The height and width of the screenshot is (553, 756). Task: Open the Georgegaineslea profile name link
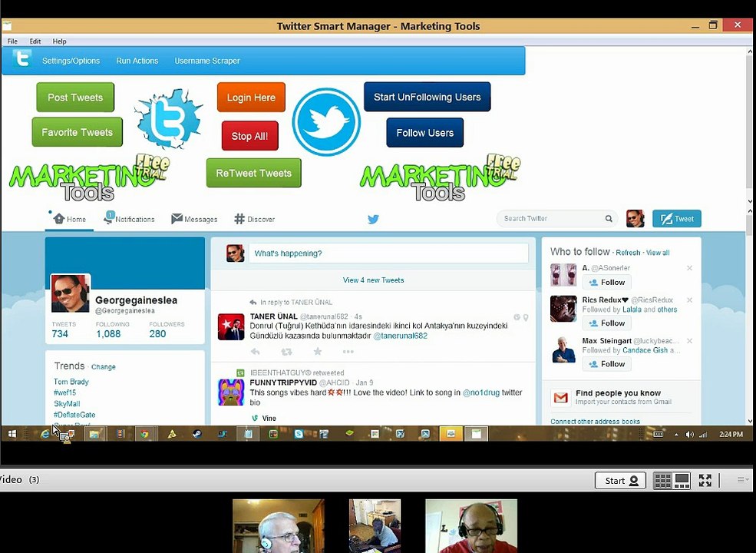(137, 300)
